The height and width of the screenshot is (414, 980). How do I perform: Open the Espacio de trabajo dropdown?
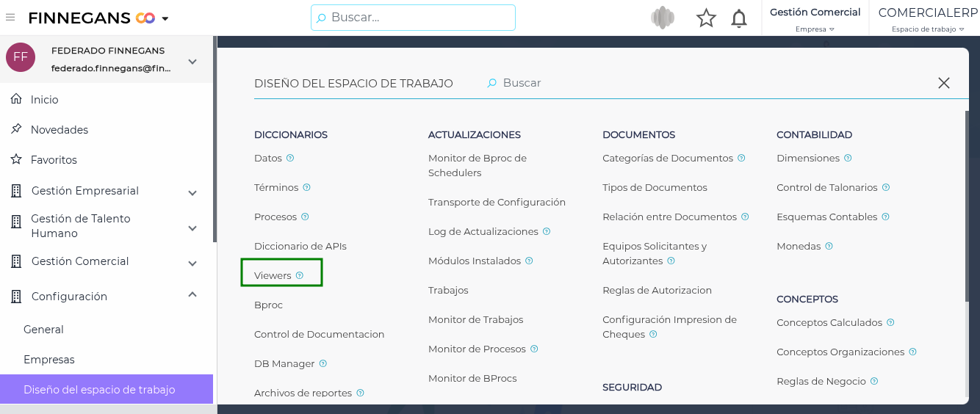pyautogui.click(x=928, y=29)
